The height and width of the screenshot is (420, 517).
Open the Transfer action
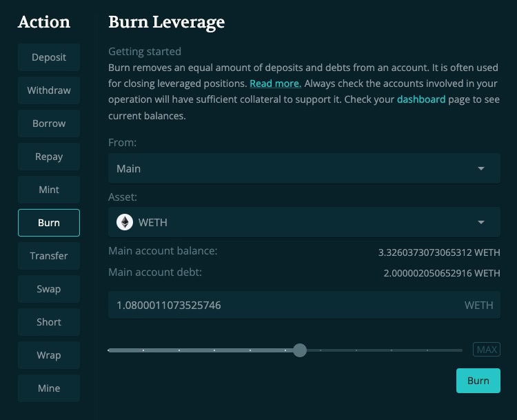point(49,256)
